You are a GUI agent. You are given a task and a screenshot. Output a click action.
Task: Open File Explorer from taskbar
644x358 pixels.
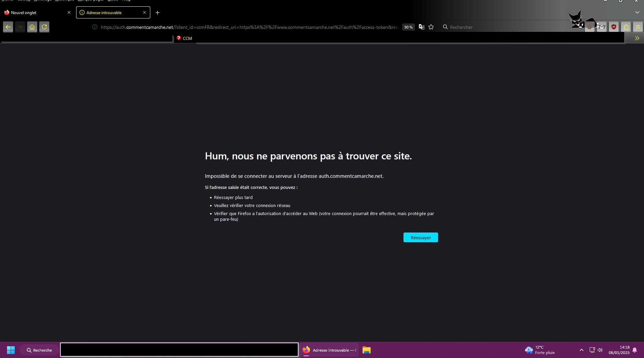366,350
